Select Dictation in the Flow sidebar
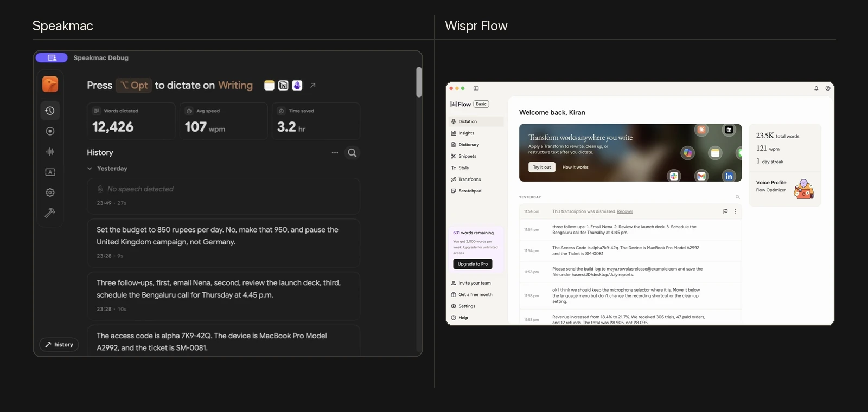This screenshot has width=868, height=412. (477, 121)
